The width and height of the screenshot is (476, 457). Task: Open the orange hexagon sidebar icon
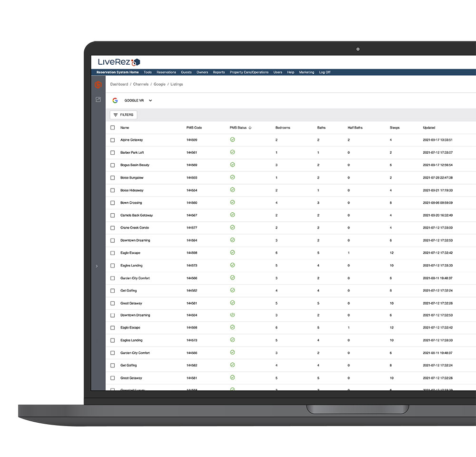pos(98,85)
